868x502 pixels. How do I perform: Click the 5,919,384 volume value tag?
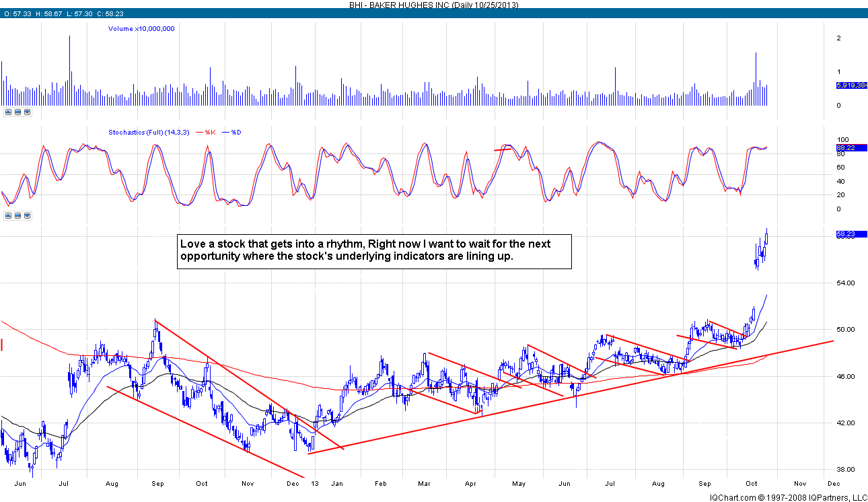click(x=851, y=85)
